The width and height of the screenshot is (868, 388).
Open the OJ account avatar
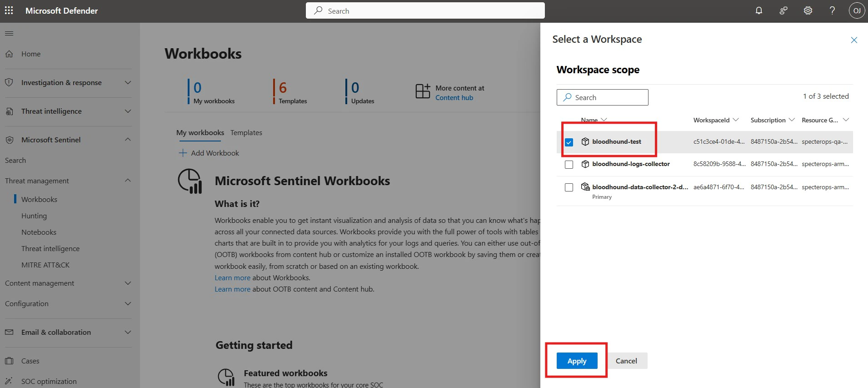tap(857, 10)
